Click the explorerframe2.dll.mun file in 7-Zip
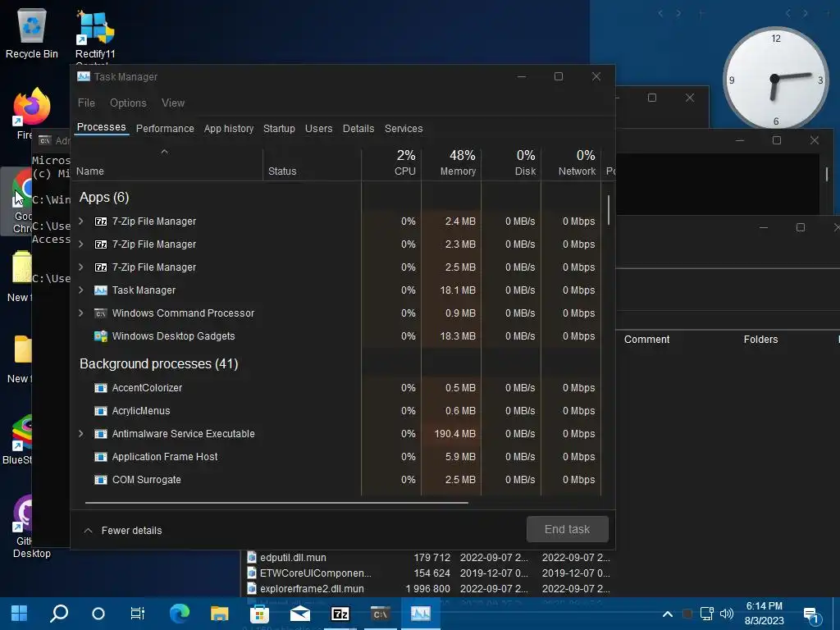This screenshot has width=840, height=630. tap(312, 589)
